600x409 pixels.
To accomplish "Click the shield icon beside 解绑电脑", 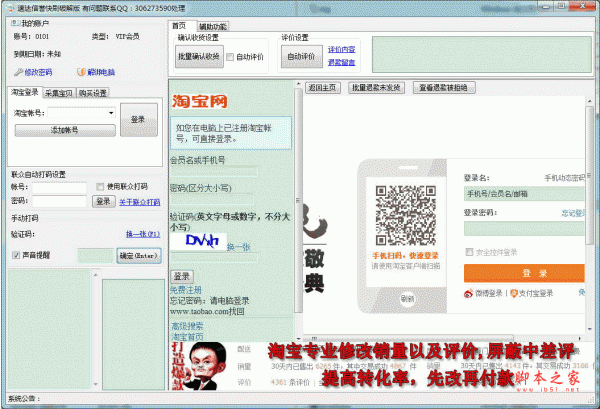I will [81, 72].
